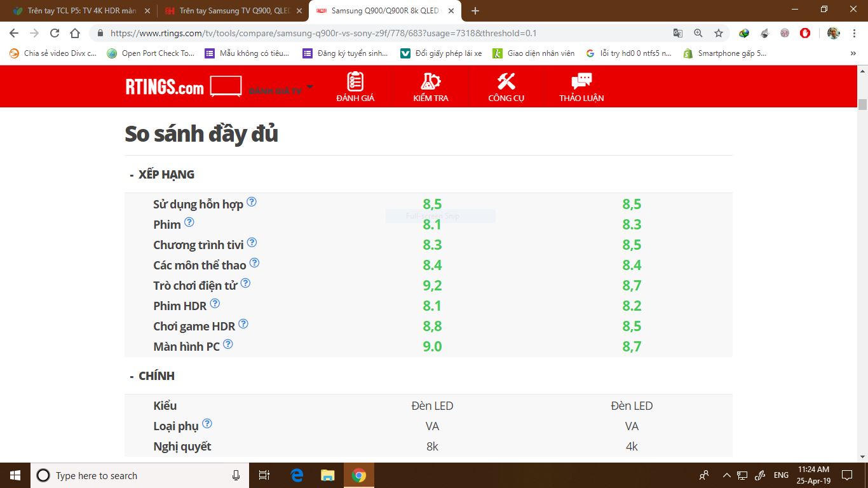Open Task View on the taskbar
The height and width of the screenshot is (488, 868).
(265, 475)
